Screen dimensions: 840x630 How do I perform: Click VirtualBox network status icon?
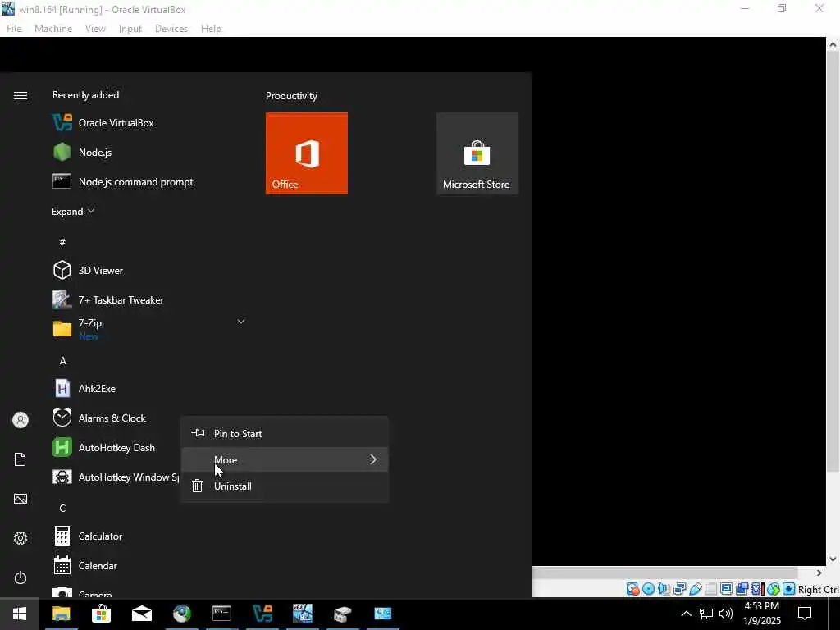(679, 589)
